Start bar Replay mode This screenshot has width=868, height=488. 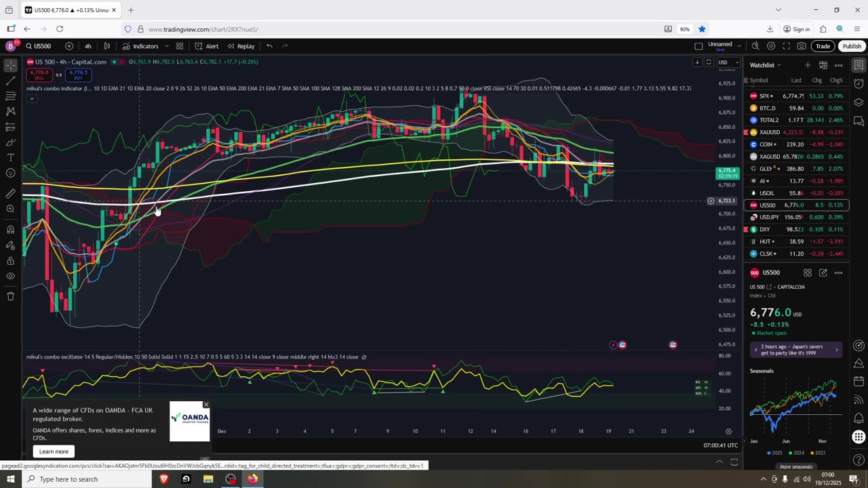click(x=241, y=46)
